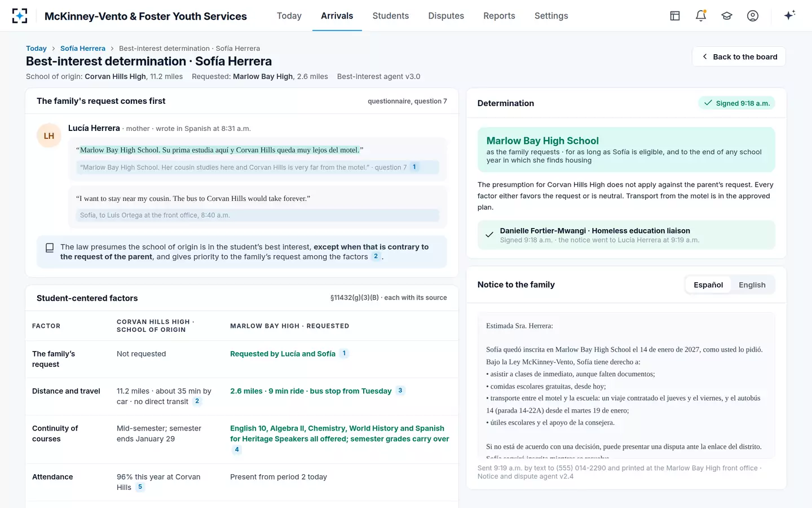Click the Spanish notice letter text area

[626, 386]
